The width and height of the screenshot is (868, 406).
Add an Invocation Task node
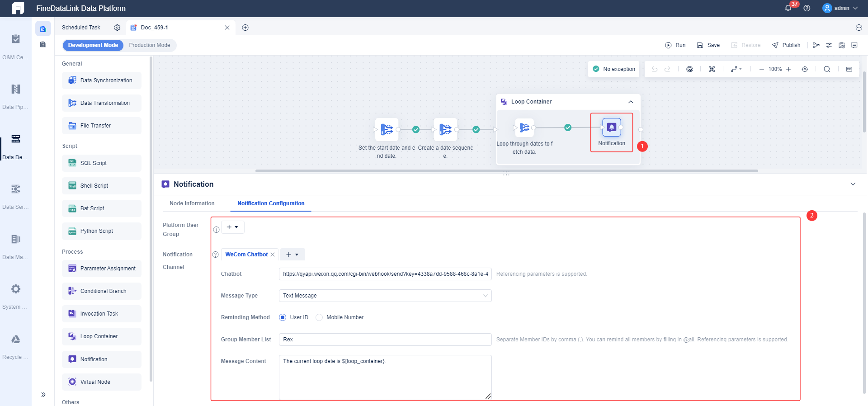coord(102,314)
